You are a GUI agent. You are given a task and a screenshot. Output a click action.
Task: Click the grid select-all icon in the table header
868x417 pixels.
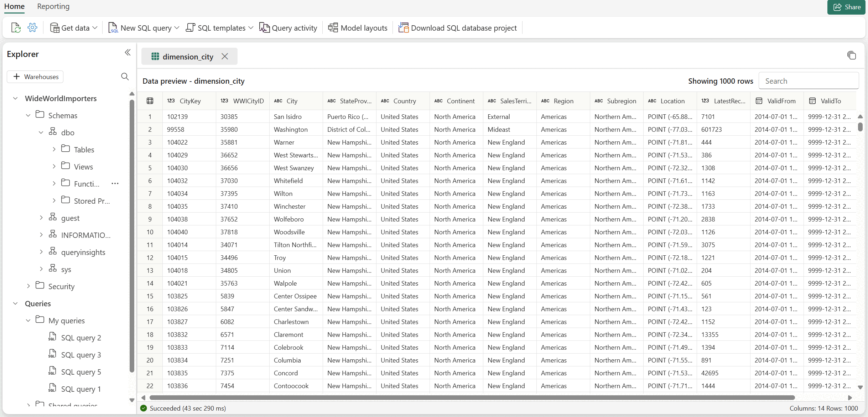(x=150, y=101)
